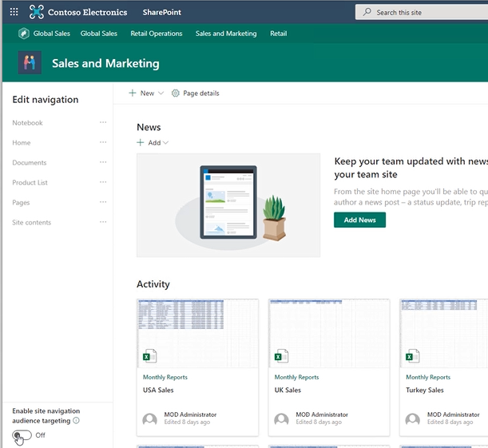Click the UK Sales spreadsheet thumbnail

click(329, 333)
